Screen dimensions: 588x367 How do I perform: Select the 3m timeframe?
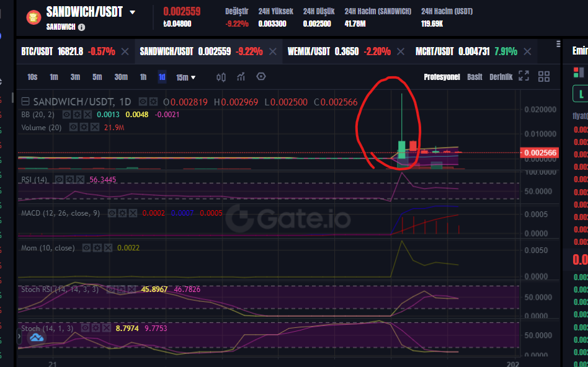point(76,77)
